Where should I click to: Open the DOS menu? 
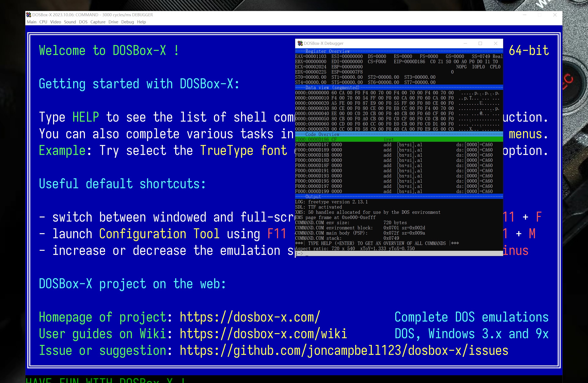(x=83, y=22)
